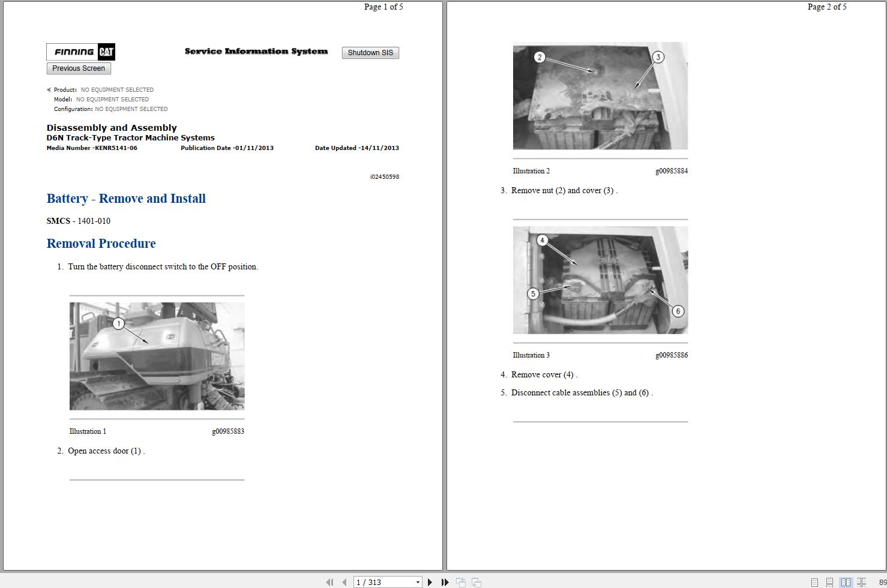The width and height of the screenshot is (887, 588).
Task: Click Product: NO EQUIPMENT SELECTED line
Action: 104,90
